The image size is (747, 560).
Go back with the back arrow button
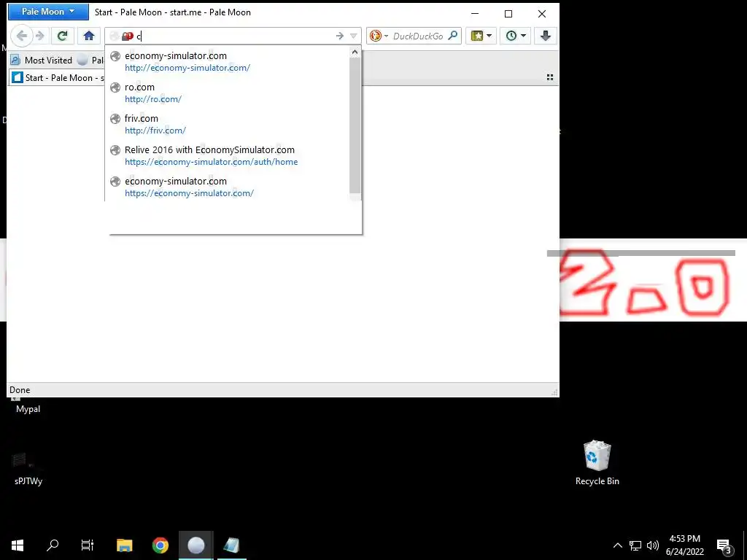22,36
